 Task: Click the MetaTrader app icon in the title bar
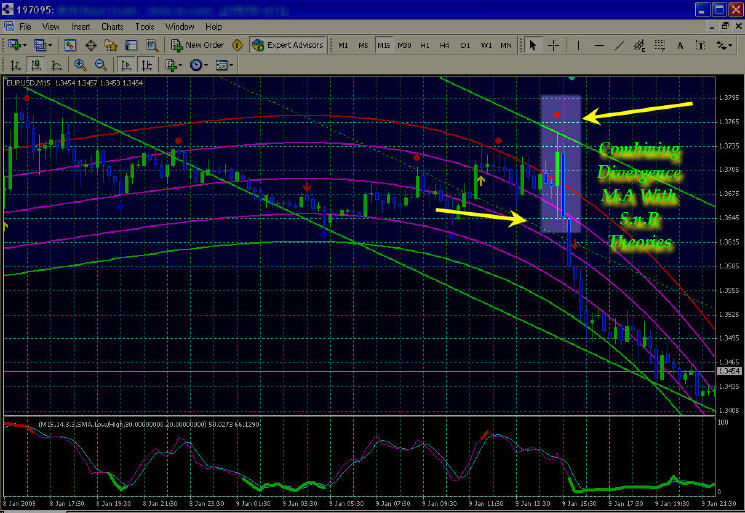tap(8, 9)
